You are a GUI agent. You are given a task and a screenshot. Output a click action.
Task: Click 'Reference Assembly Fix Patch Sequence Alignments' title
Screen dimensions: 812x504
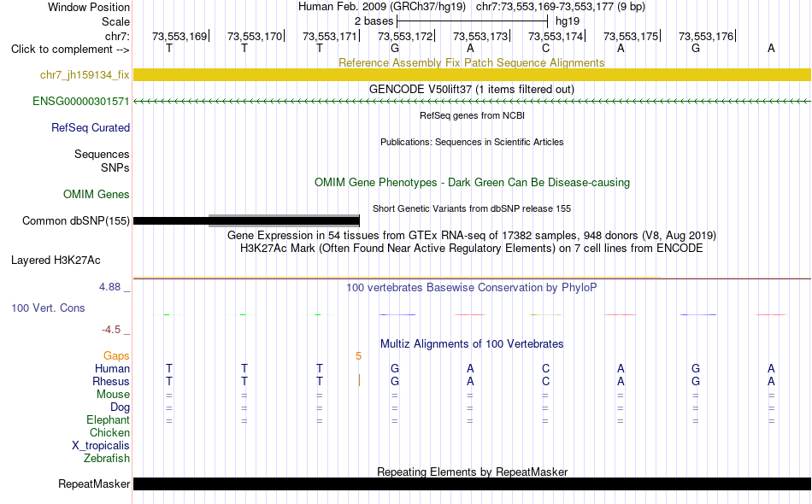[x=471, y=62]
